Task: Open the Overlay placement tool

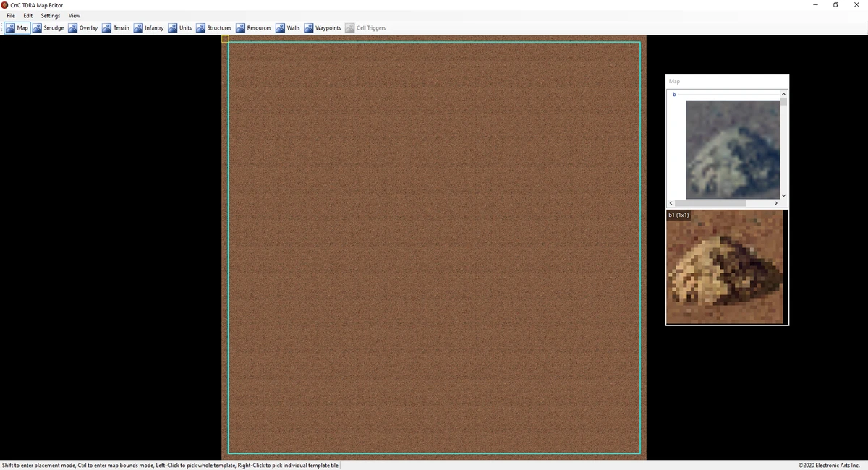Action: click(82, 27)
